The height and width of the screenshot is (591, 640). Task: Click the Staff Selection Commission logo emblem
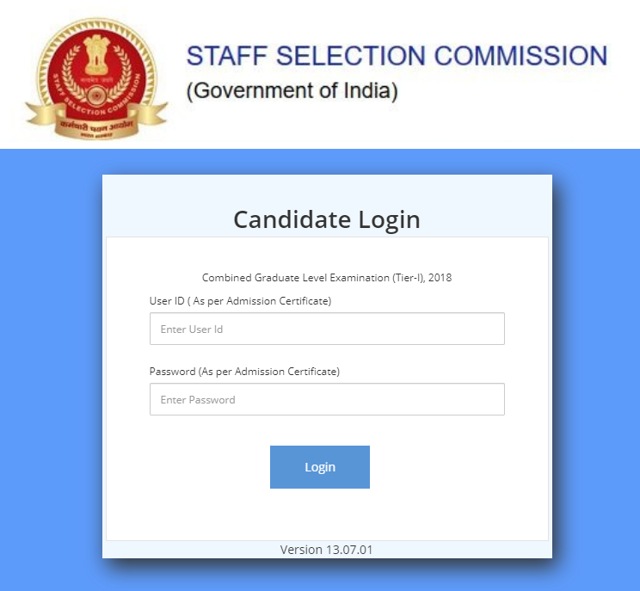pos(97,78)
